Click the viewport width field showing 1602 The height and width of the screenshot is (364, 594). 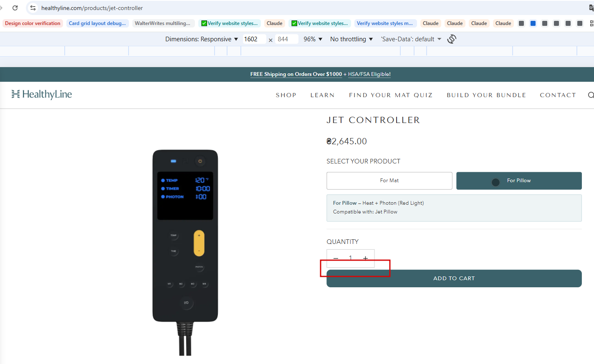click(x=254, y=39)
